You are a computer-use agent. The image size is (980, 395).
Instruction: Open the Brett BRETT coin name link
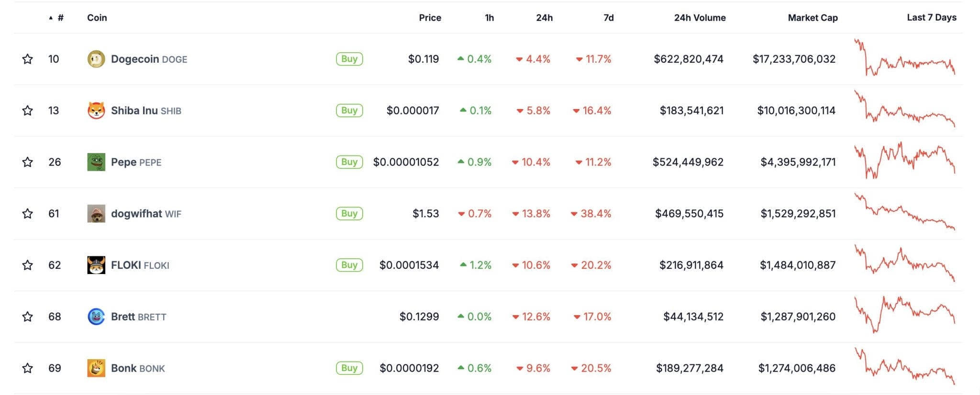click(x=138, y=317)
